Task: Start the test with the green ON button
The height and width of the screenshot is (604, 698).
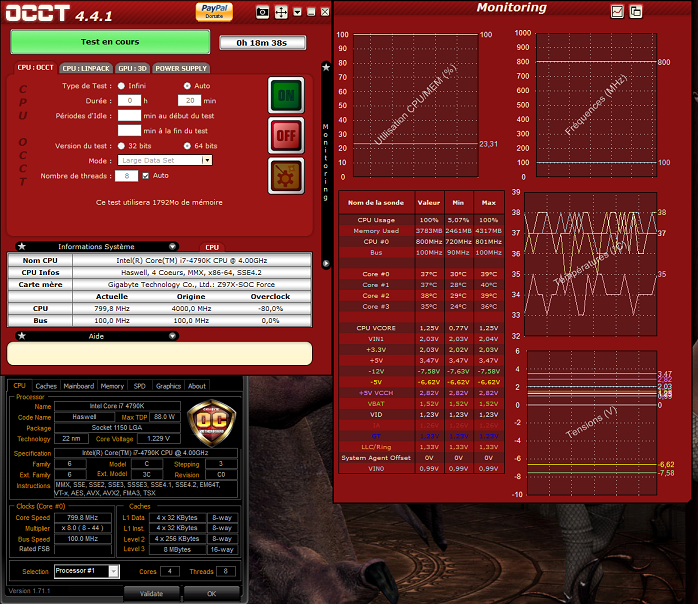Action: pos(286,95)
